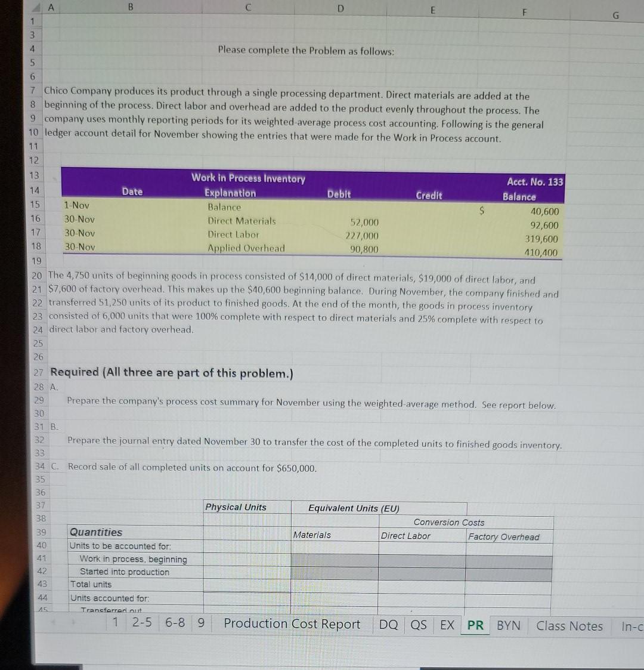Select the PR sheet tab
This screenshot has height=670, width=644.
coord(475,626)
